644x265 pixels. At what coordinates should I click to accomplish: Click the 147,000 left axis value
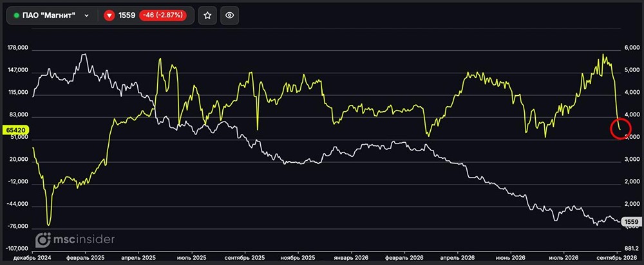17,71
